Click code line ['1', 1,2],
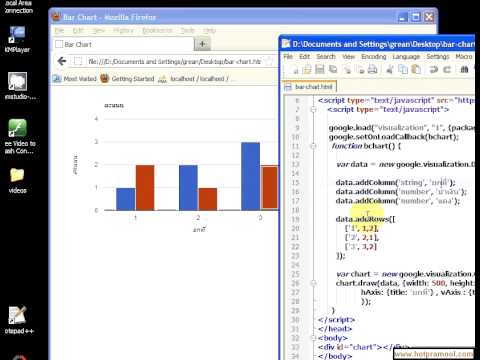Viewport: 480px width, 360px height. (x=362, y=228)
